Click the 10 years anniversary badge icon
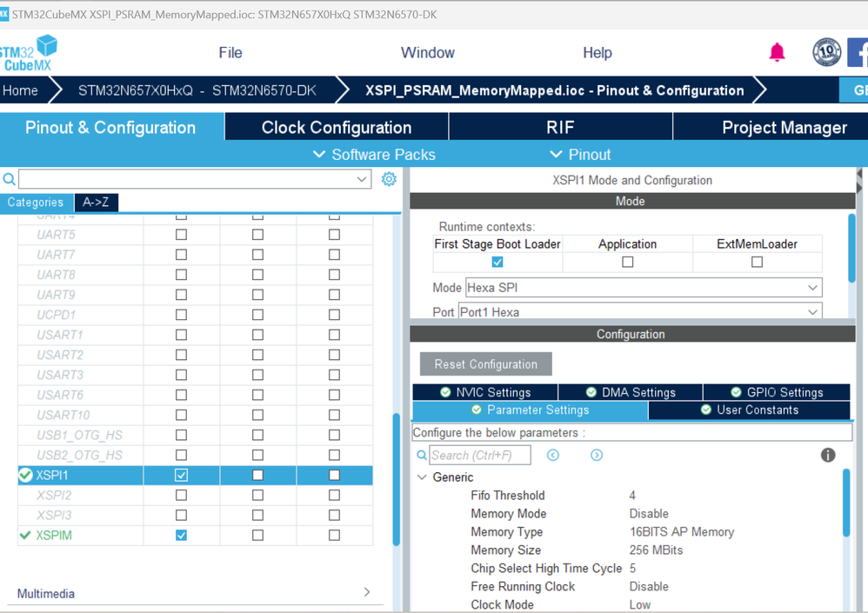 (x=826, y=52)
